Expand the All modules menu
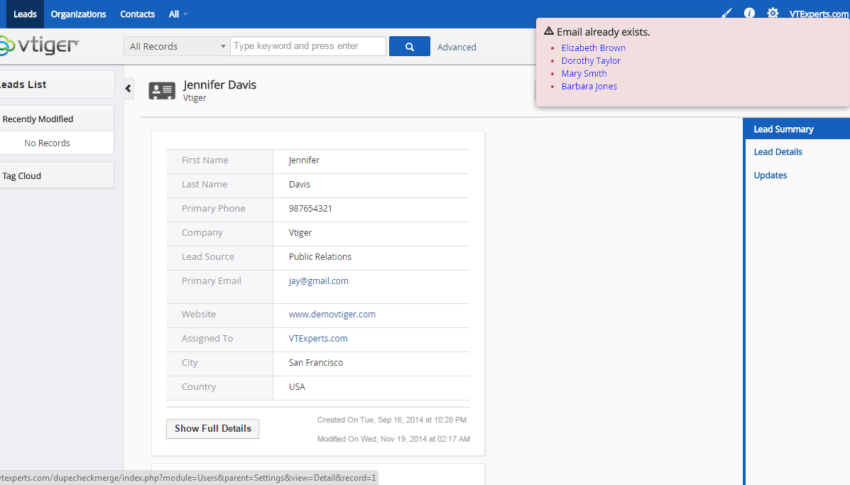 click(178, 14)
